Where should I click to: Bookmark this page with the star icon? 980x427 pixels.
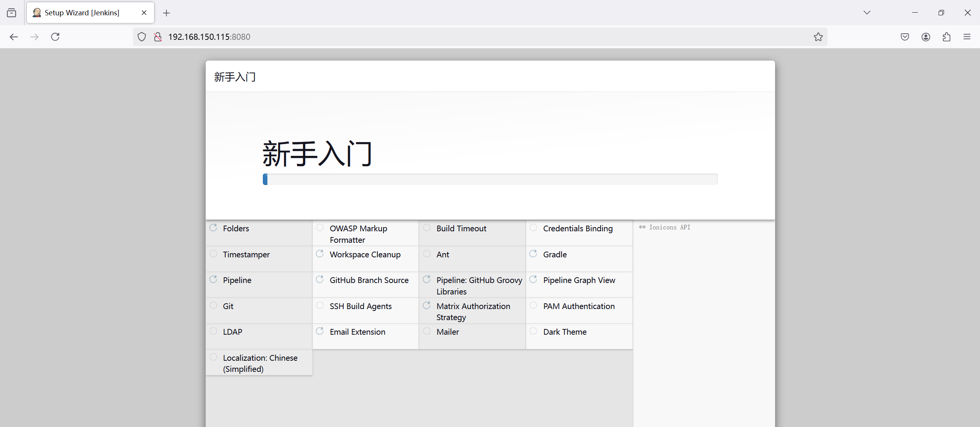pyautogui.click(x=818, y=37)
